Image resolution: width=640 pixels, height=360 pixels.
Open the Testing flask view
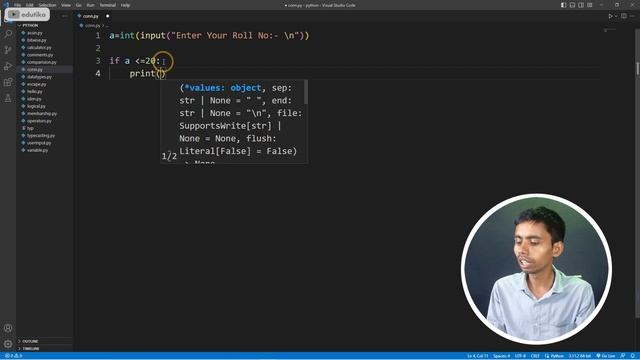coord(8,98)
